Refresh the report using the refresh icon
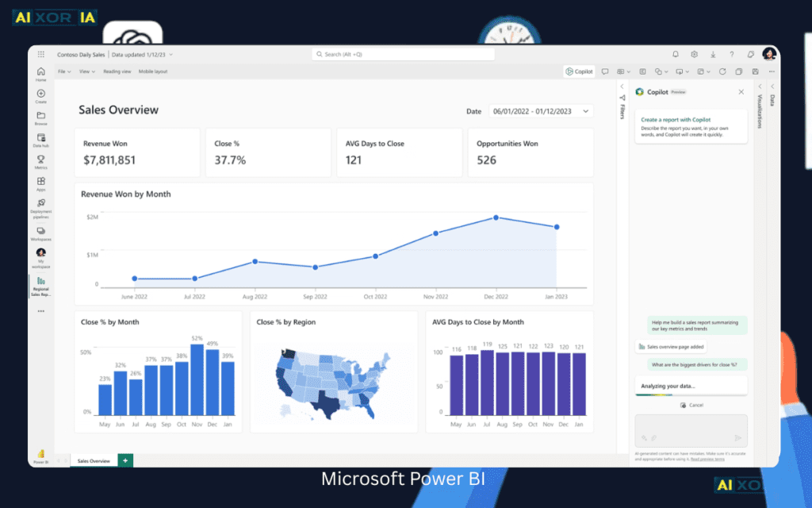 pyautogui.click(x=722, y=71)
